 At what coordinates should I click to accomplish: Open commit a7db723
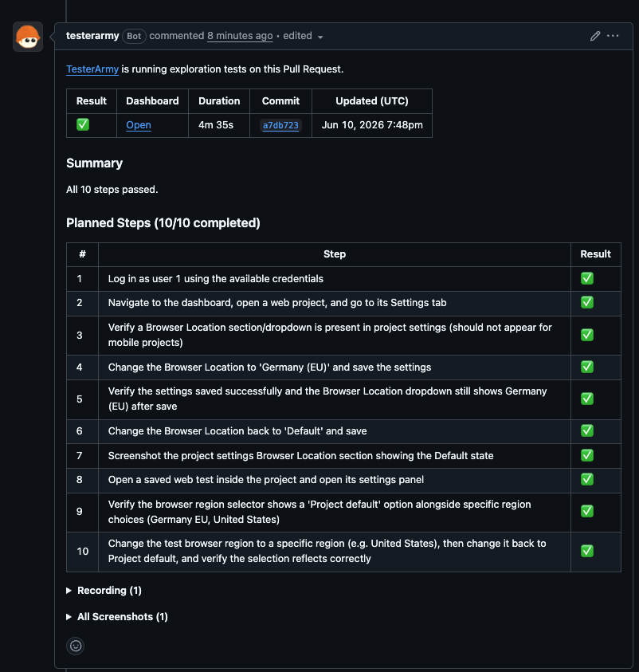point(280,125)
